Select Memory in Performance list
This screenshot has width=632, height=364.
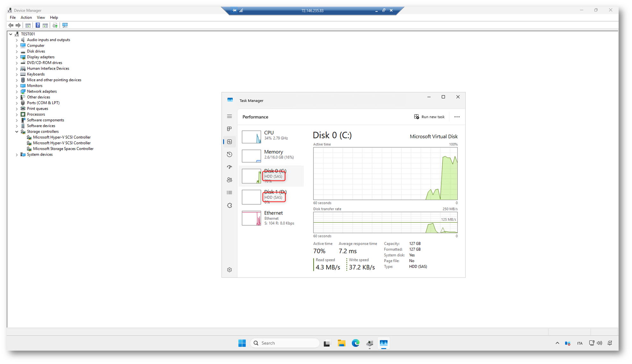(271, 156)
